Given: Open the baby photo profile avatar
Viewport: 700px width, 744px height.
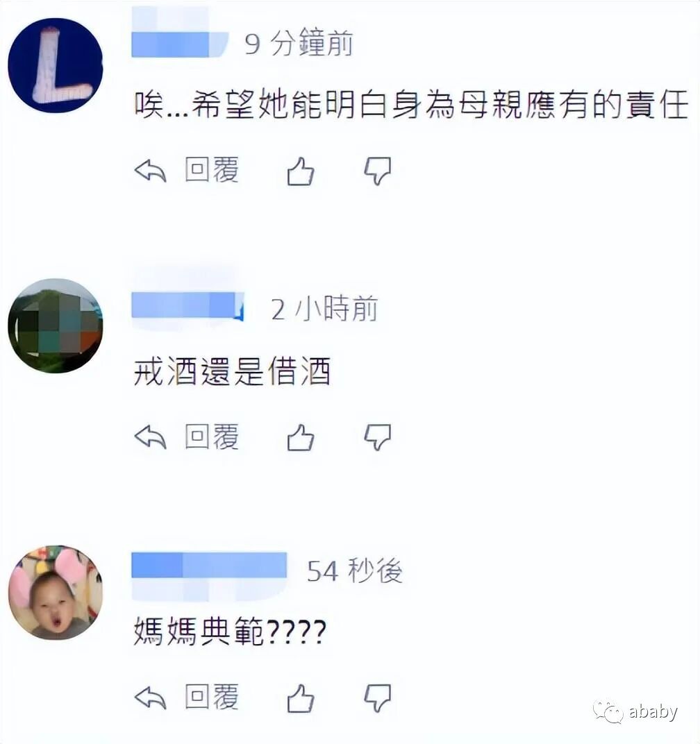Looking at the screenshot, I should click(56, 593).
